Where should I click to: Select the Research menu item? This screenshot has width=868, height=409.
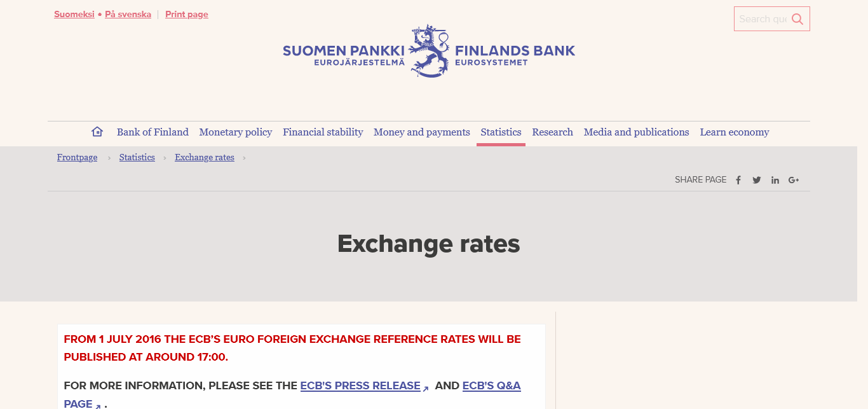(x=553, y=132)
